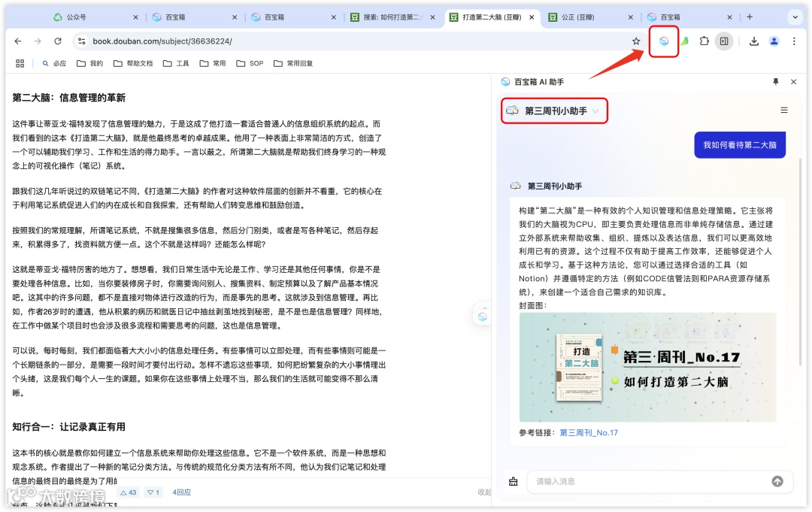Toggle the browser side panel button

(724, 41)
